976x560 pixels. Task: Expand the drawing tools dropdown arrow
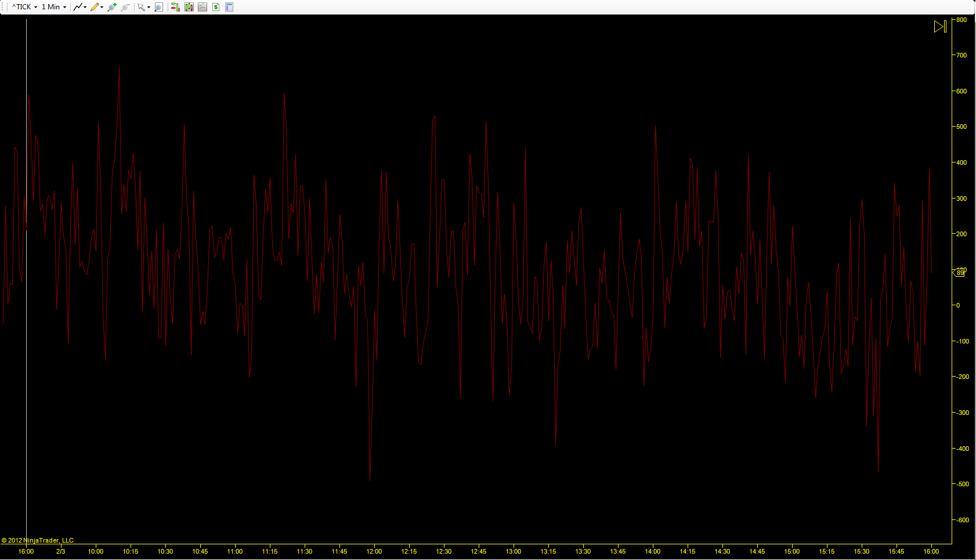tap(102, 7)
